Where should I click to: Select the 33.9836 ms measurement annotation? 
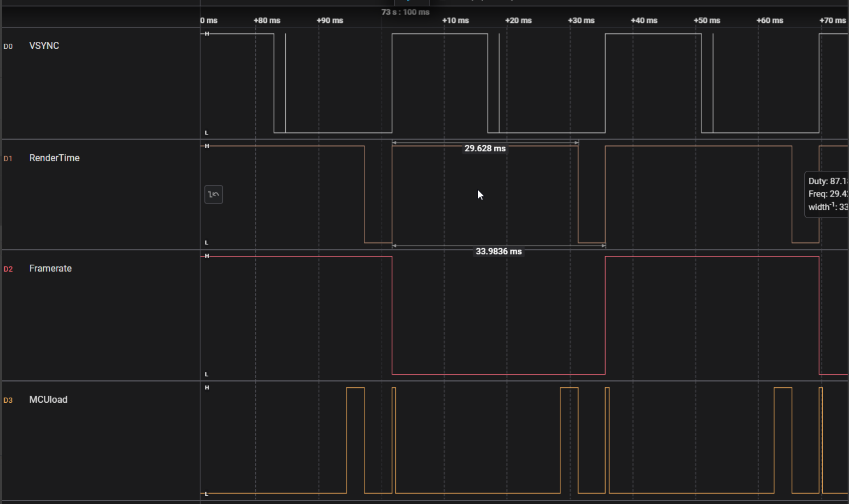499,252
